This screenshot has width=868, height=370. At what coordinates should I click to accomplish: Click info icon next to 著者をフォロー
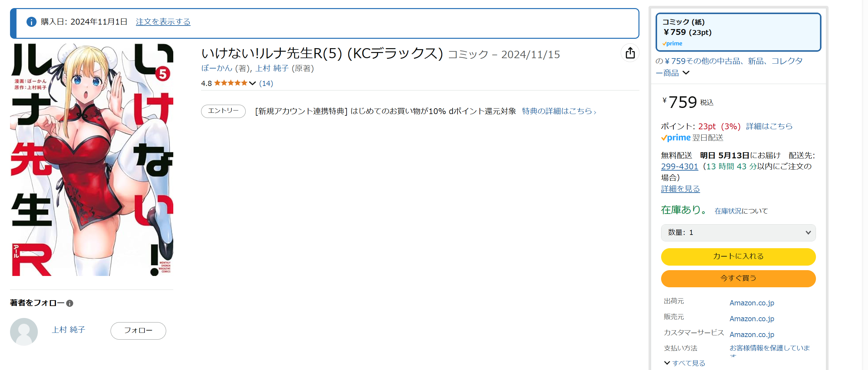(x=70, y=303)
